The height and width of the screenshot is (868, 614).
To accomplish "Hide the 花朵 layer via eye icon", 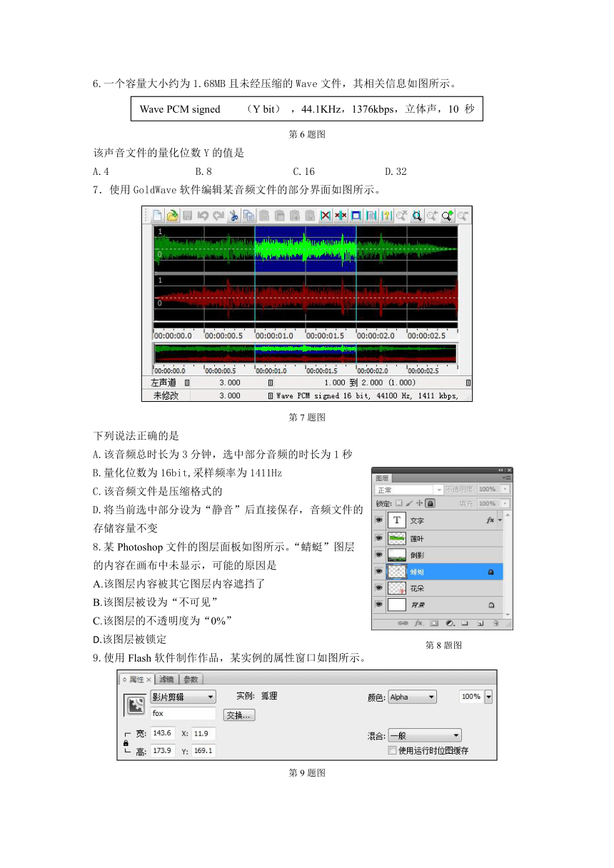I will [x=379, y=588].
